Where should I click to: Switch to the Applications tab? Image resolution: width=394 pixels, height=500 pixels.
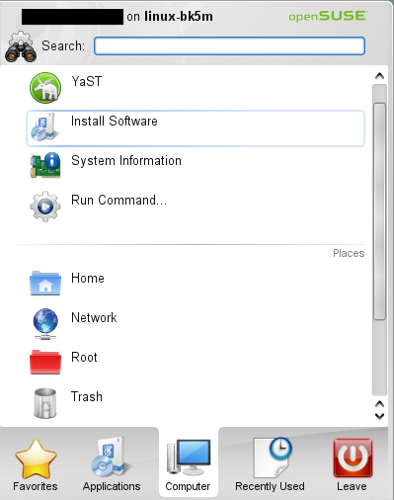[111, 465]
